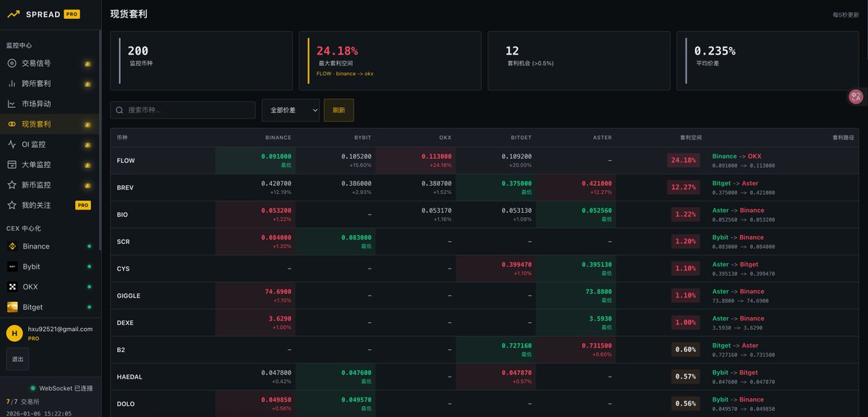The image size is (868, 417).
Task: Click the 退出 logout button
Action: pos(17,359)
